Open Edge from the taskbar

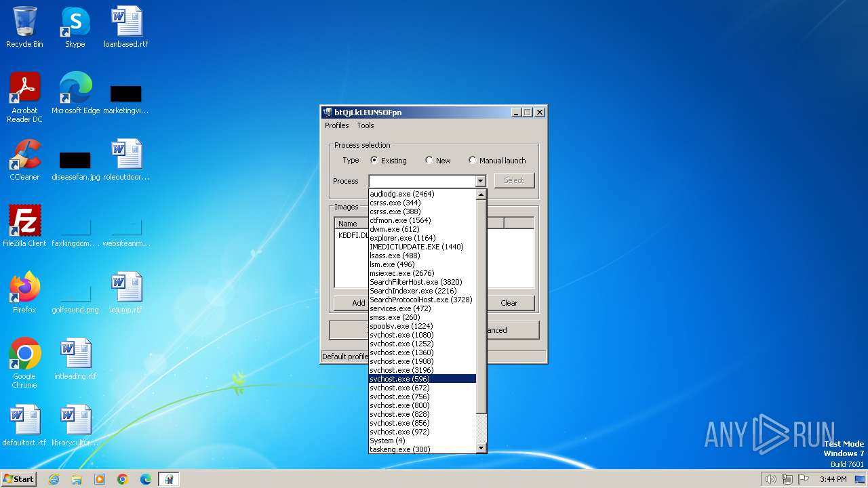(x=146, y=479)
